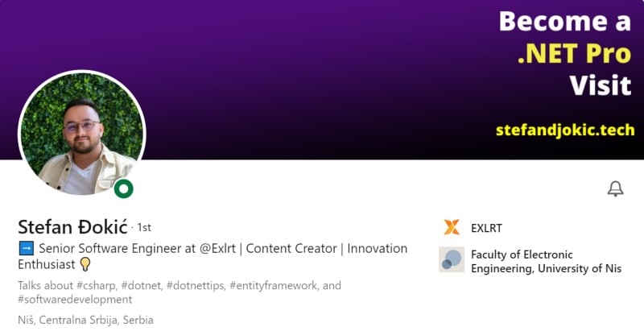Click the yellow '.NET Pro' banner text
Image resolution: width=644 pixels, height=331 pixels.
click(573, 53)
